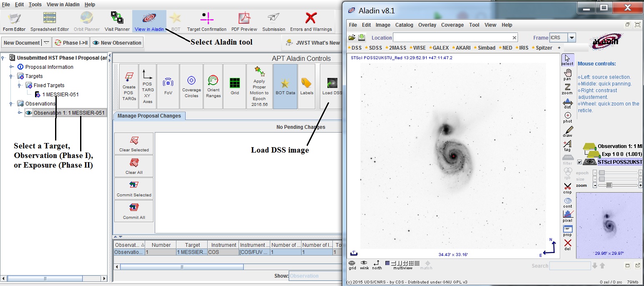
Task: Open the New Document dropdown arrow
Action: [x=46, y=43]
